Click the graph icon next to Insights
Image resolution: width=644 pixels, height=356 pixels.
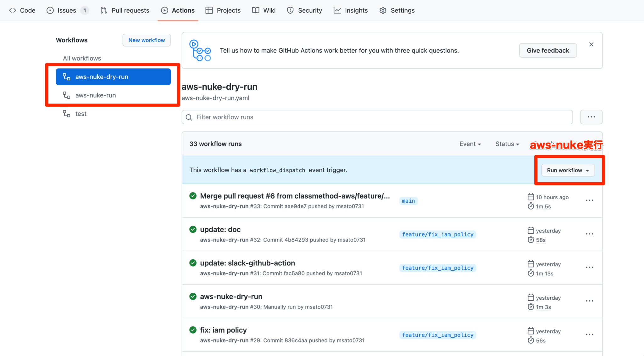click(337, 10)
